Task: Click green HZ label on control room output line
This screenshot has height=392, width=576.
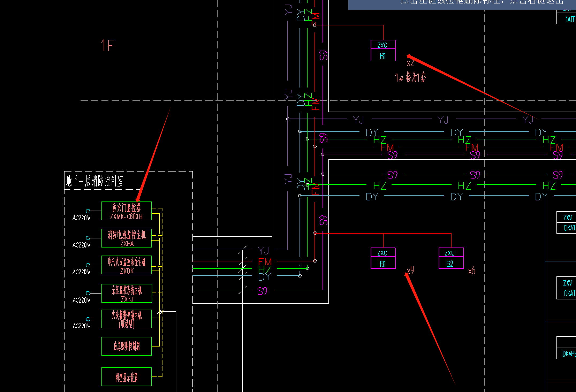Action: (265, 269)
